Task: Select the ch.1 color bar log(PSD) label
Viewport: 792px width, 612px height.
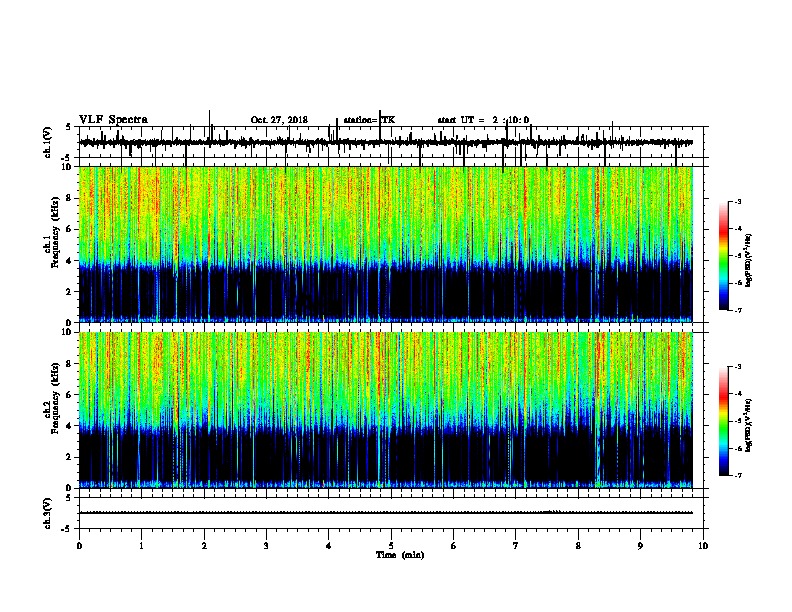Action: (748, 260)
